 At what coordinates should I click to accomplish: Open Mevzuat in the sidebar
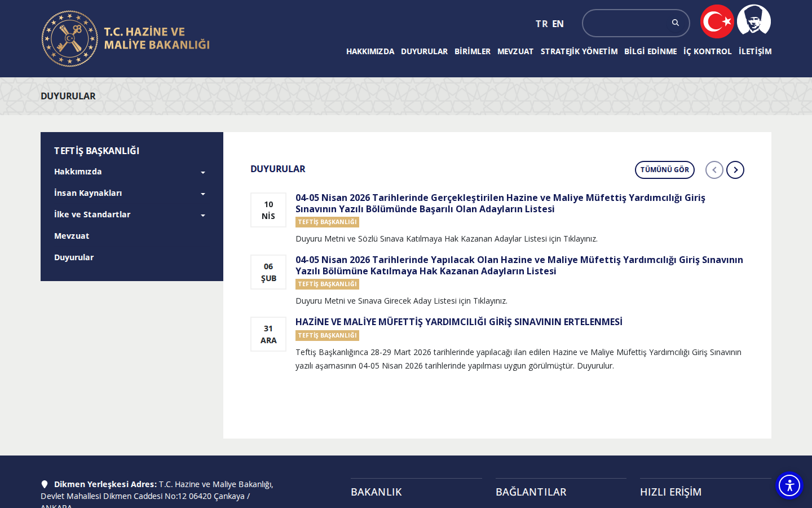tap(72, 236)
